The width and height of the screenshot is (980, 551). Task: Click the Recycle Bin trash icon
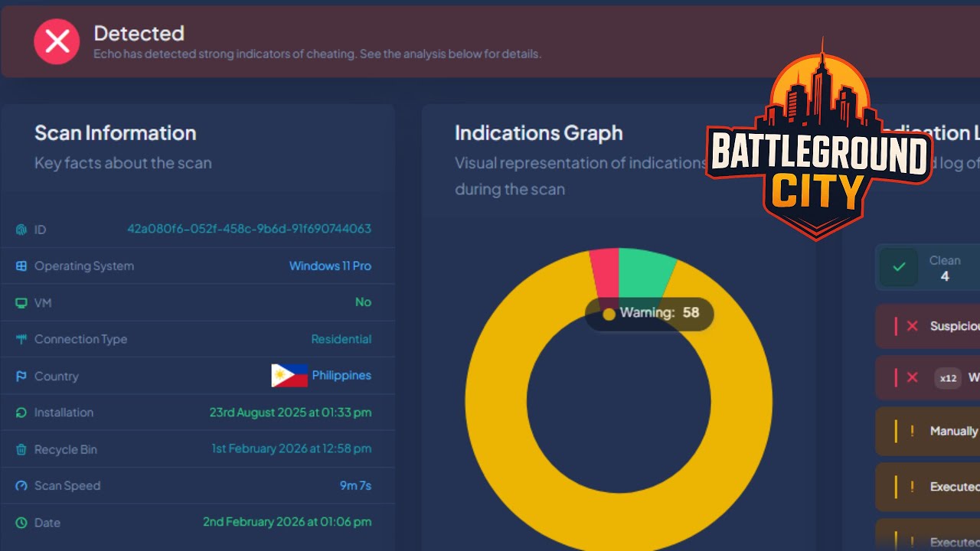pos(21,449)
